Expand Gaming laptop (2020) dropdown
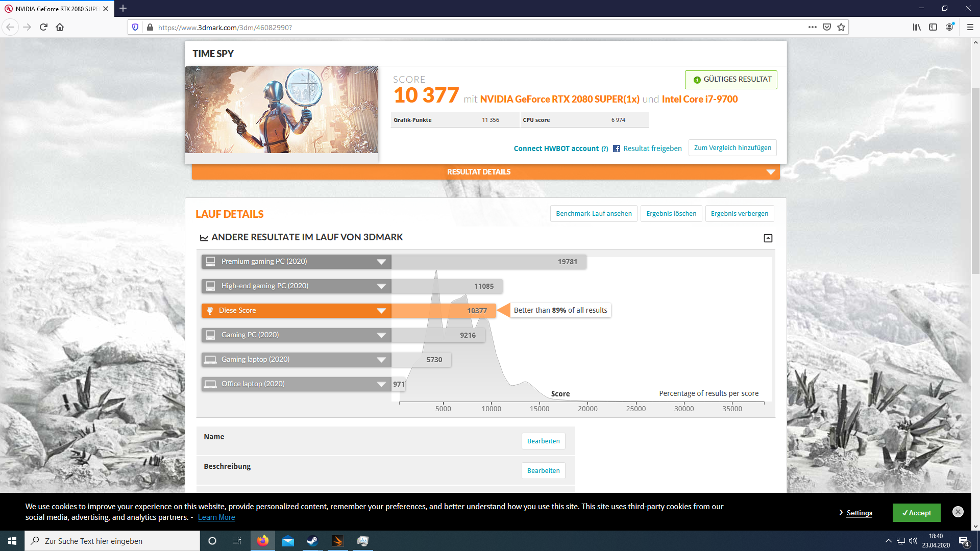980x551 pixels. (381, 360)
